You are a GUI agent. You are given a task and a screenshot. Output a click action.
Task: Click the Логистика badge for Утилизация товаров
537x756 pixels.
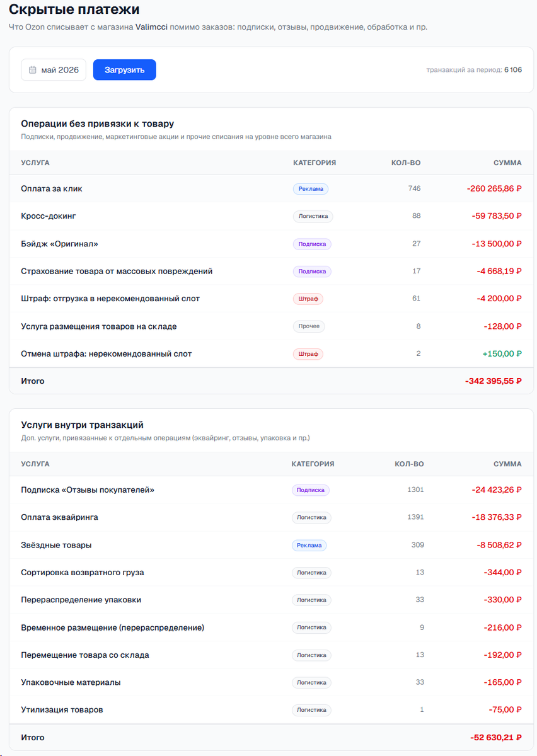(311, 710)
